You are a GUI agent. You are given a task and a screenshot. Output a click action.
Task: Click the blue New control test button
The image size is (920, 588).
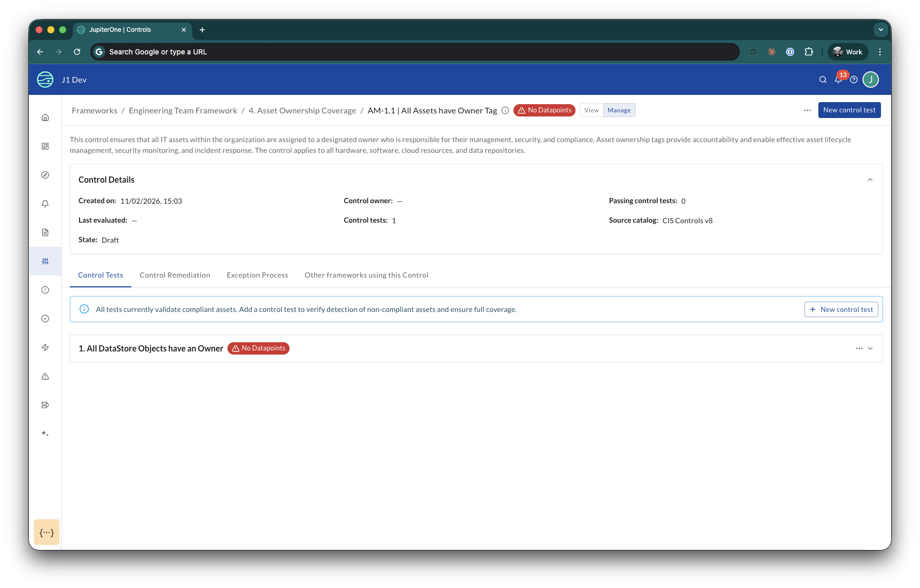click(849, 110)
